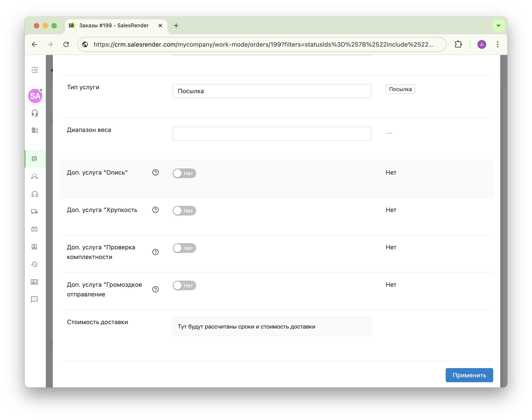The width and height of the screenshot is (532, 420).
Task: Click the Применить button
Action: click(469, 375)
